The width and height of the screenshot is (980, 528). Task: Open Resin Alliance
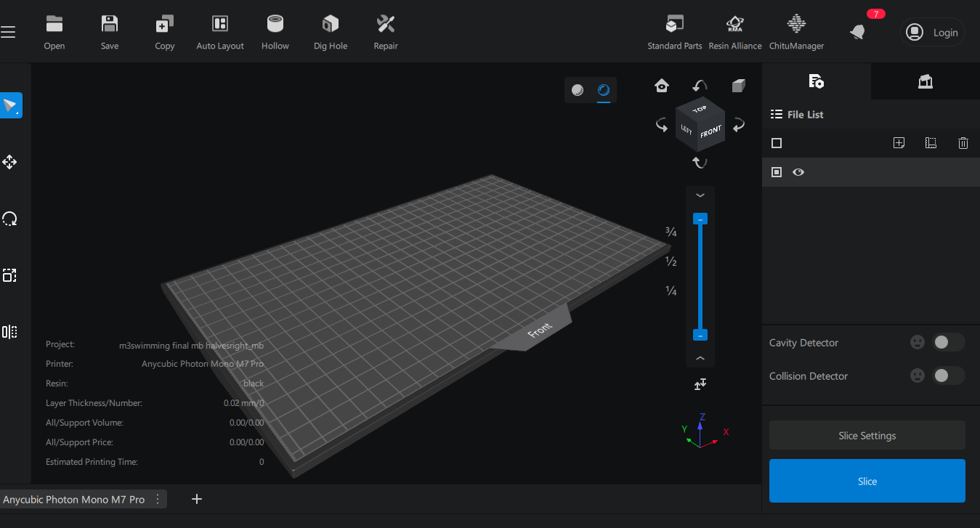[x=735, y=32]
